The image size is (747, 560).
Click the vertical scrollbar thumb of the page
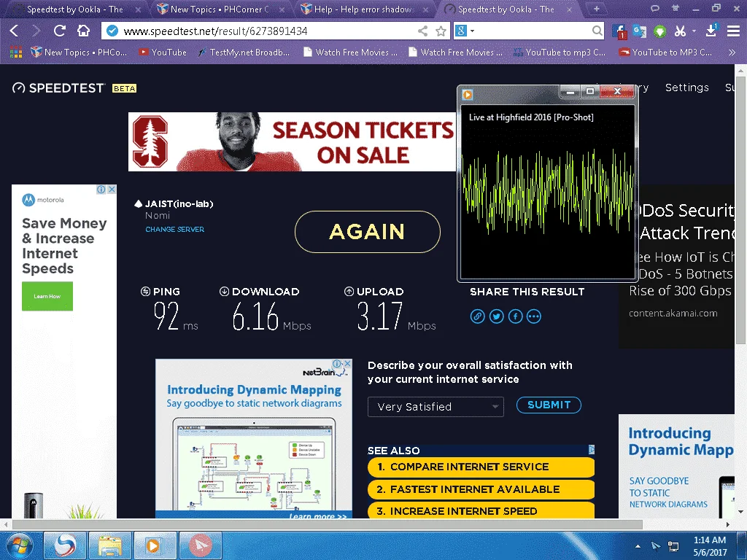coord(740,209)
